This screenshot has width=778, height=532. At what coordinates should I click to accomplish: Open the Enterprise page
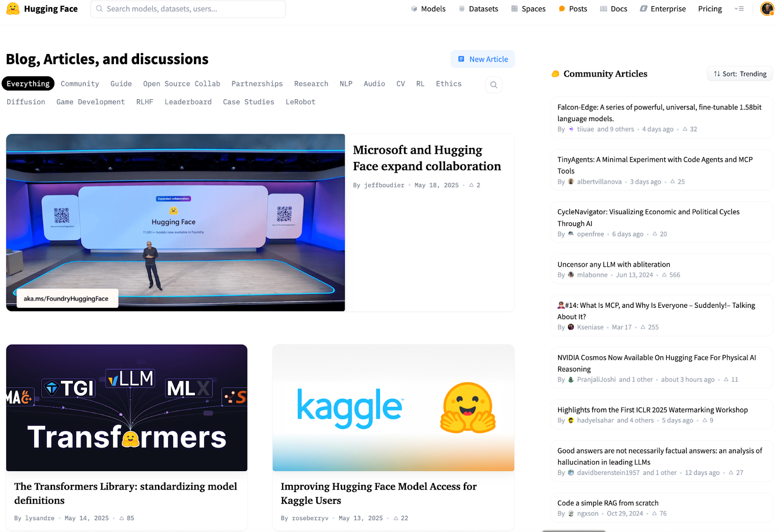(x=663, y=9)
